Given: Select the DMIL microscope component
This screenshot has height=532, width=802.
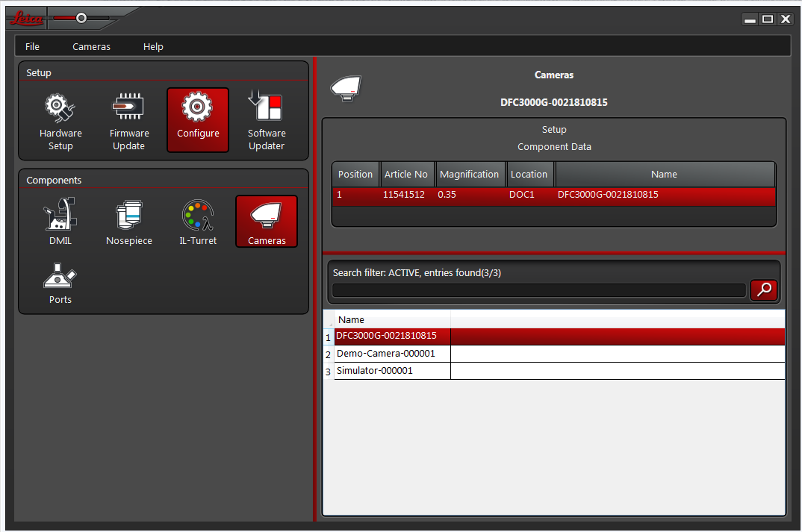Looking at the screenshot, I should [60, 222].
